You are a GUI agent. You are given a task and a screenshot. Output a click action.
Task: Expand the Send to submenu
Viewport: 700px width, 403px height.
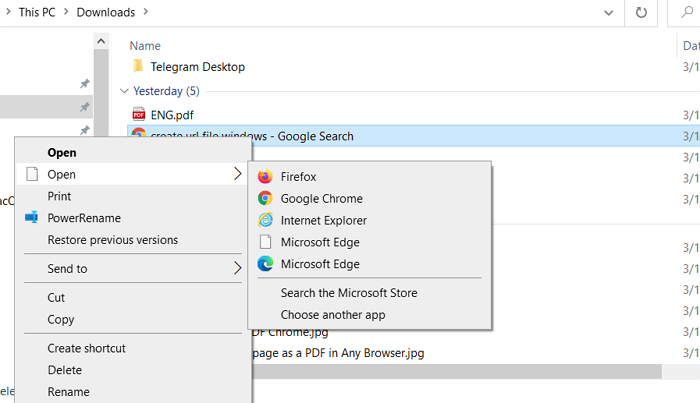pos(237,268)
